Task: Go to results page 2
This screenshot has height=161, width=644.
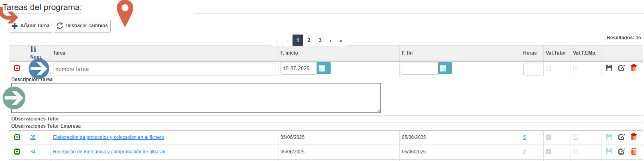Action: click(x=309, y=40)
